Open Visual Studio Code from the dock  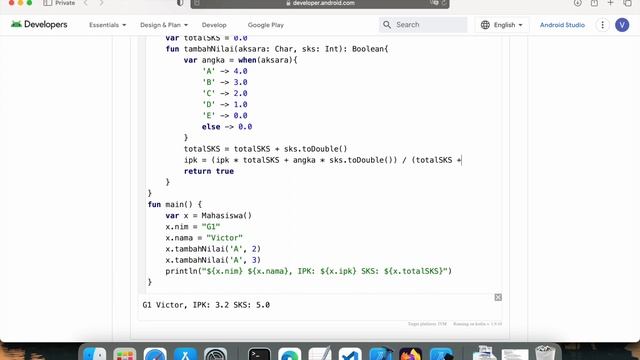(350, 353)
